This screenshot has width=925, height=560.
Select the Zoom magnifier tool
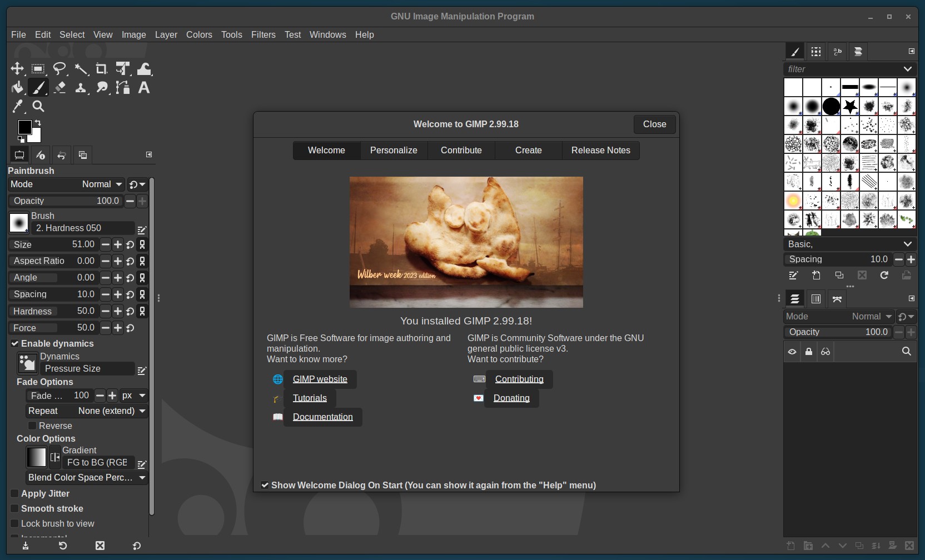tap(38, 106)
